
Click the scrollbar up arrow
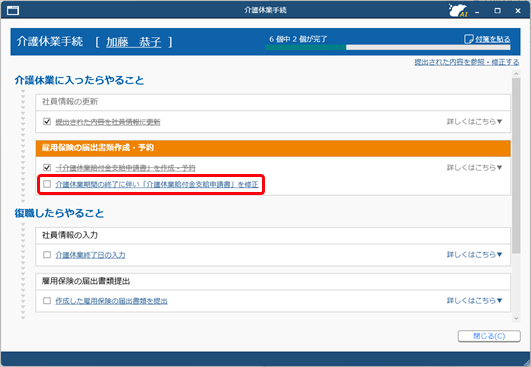(x=516, y=73)
